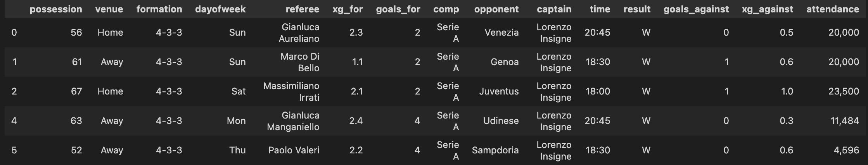
Task: Select the Sampdoria opponent cell
Action: pos(495,150)
